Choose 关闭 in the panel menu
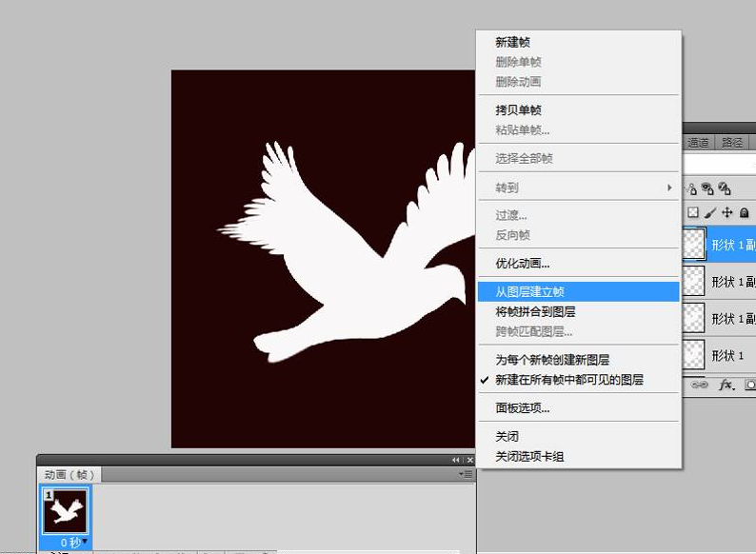 [578, 436]
